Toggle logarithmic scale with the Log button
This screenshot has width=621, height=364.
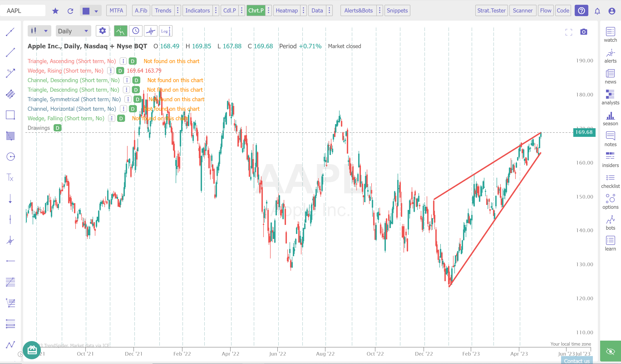click(165, 31)
